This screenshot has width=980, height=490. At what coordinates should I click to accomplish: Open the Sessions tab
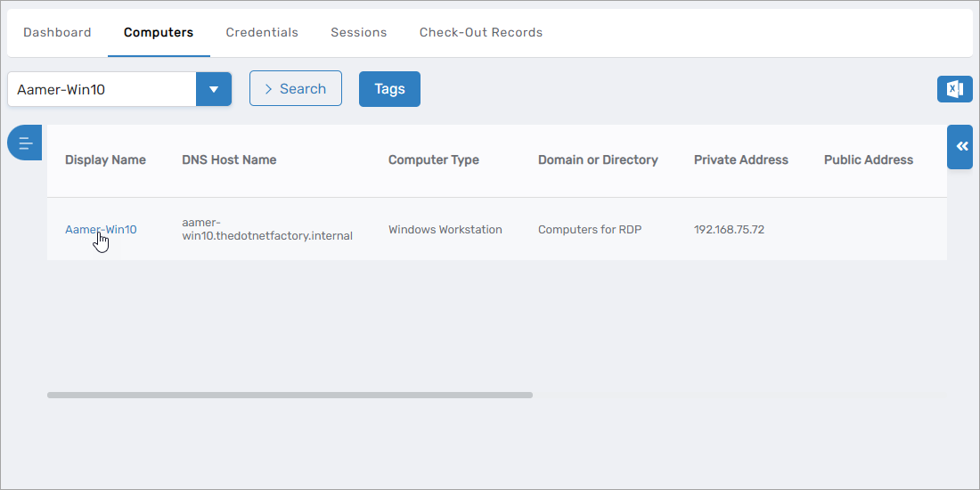coord(358,32)
